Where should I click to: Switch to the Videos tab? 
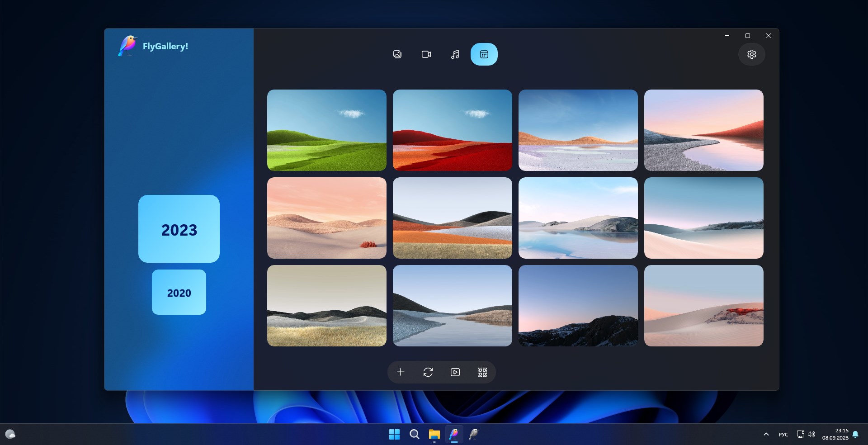tap(426, 54)
